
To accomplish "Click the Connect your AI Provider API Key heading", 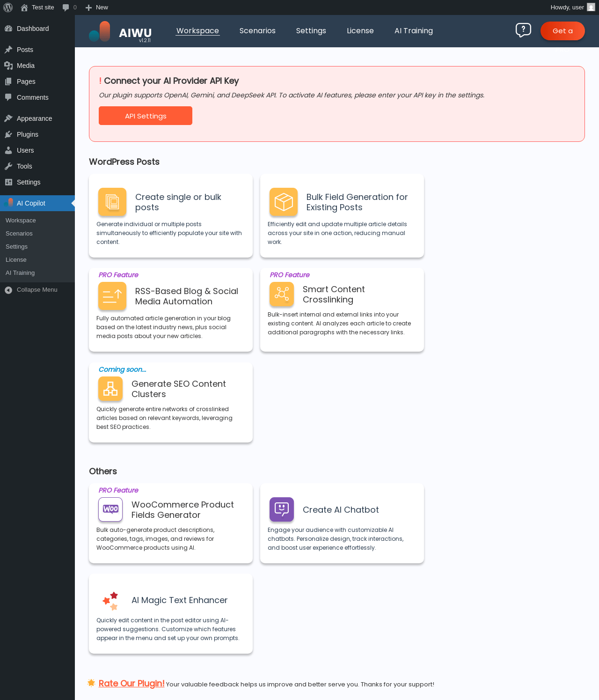I will point(171,81).
